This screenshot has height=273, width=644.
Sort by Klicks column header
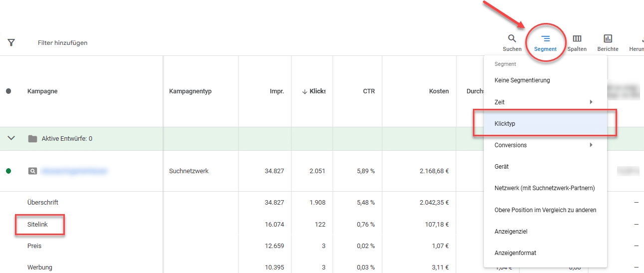(x=314, y=91)
